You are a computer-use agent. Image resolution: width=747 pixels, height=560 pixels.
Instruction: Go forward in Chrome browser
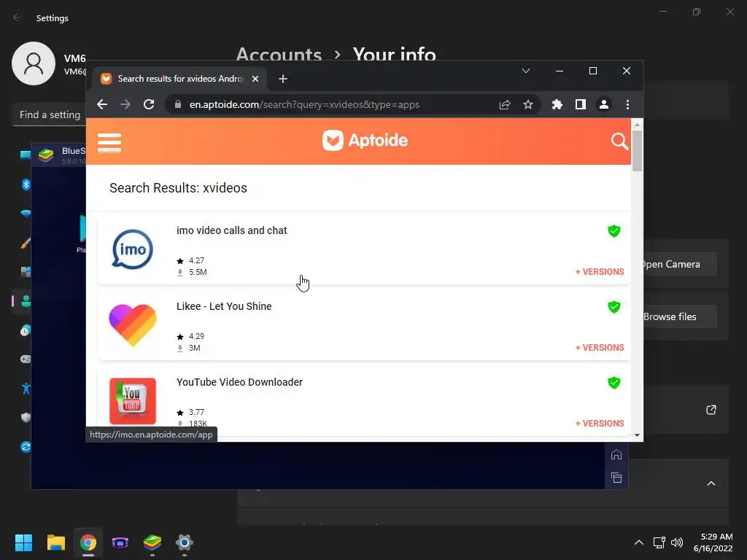[125, 105]
